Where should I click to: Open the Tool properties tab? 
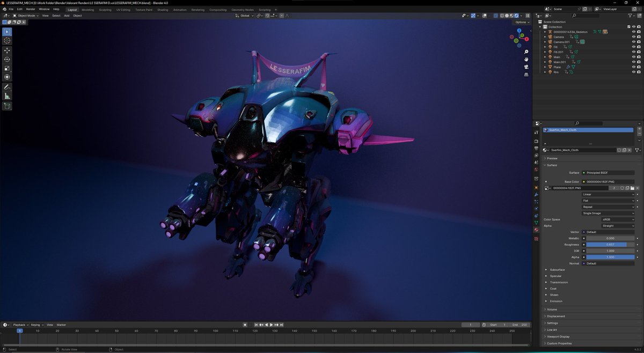point(536,132)
